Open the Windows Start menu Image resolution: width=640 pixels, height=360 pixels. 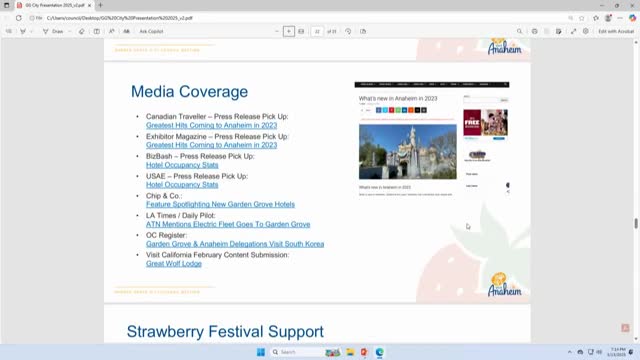(x=261, y=352)
